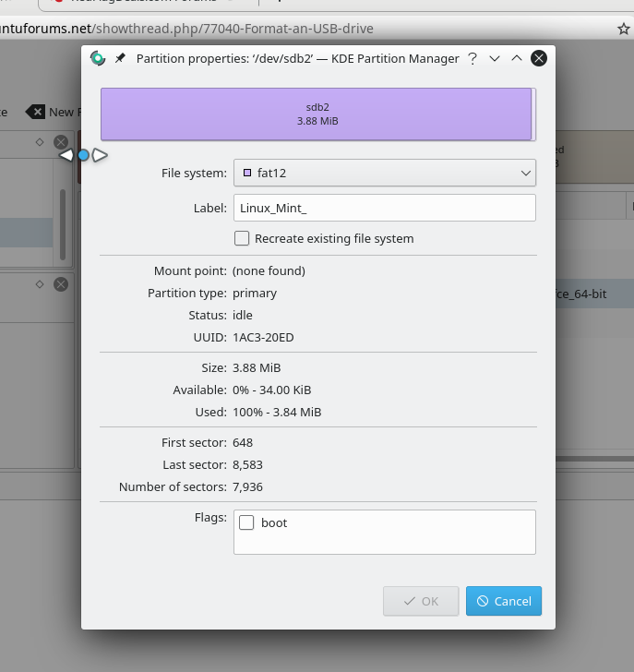Click the blue circle handle beside the partition bar
This screenshot has height=672, width=634.
[x=83, y=156]
